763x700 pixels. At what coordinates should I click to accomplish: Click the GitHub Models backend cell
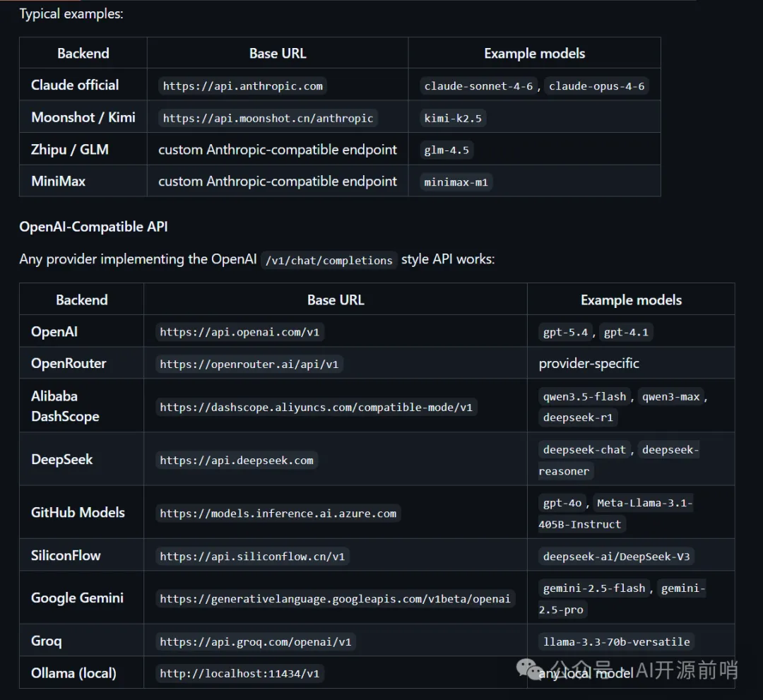81,511
